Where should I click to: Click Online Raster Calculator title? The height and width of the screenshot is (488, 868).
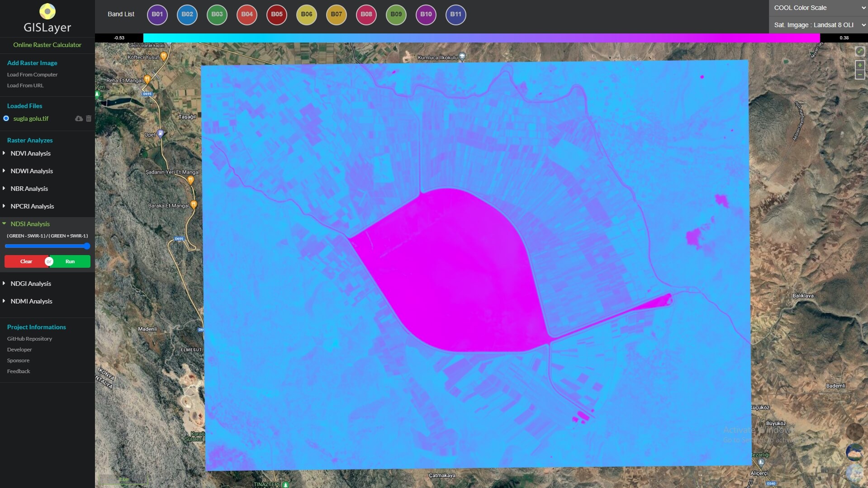(47, 45)
